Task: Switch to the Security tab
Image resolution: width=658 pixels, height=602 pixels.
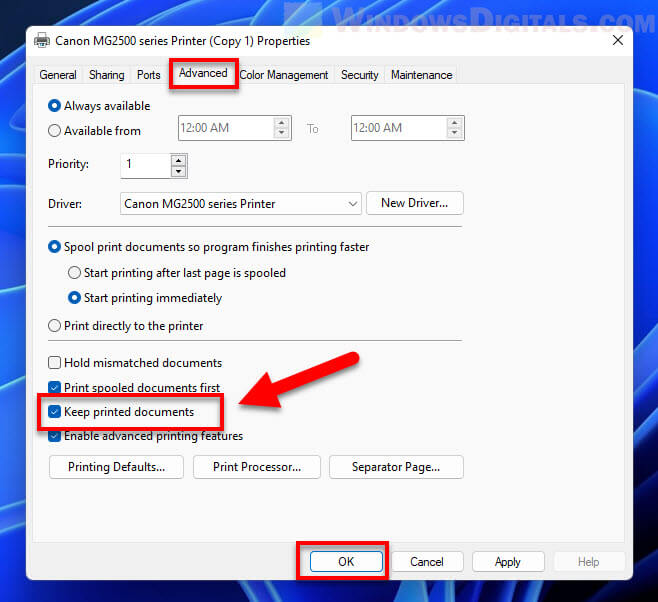Action: click(360, 75)
